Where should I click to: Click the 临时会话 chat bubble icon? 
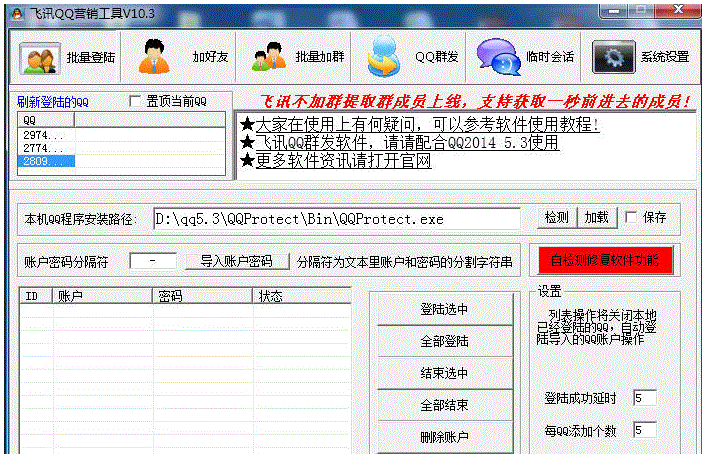pos(498,57)
